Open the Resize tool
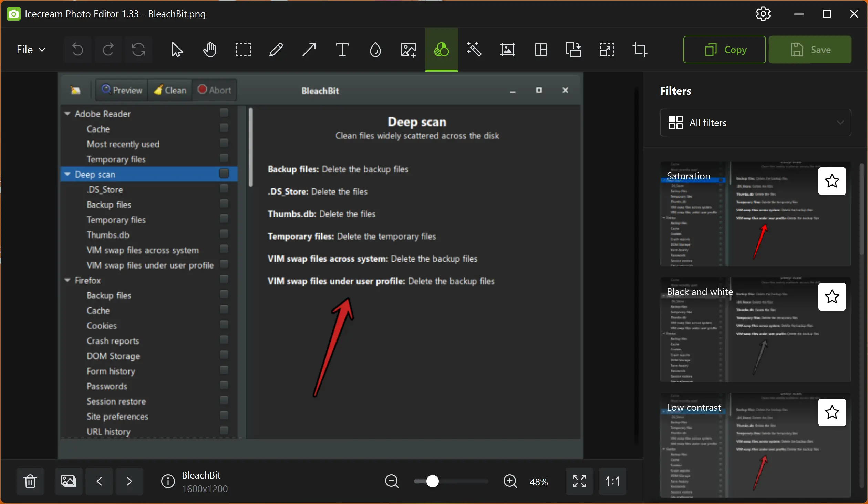The width and height of the screenshot is (868, 504). [607, 50]
